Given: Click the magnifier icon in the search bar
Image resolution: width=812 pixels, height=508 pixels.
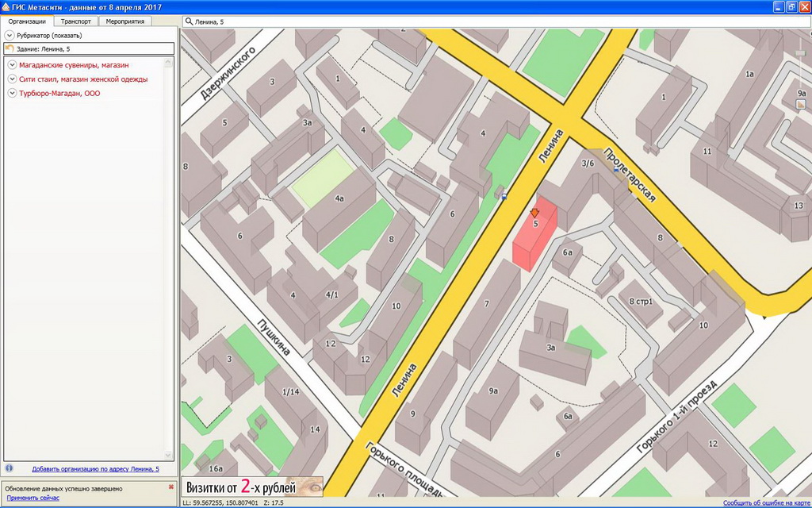Looking at the screenshot, I should [188, 21].
